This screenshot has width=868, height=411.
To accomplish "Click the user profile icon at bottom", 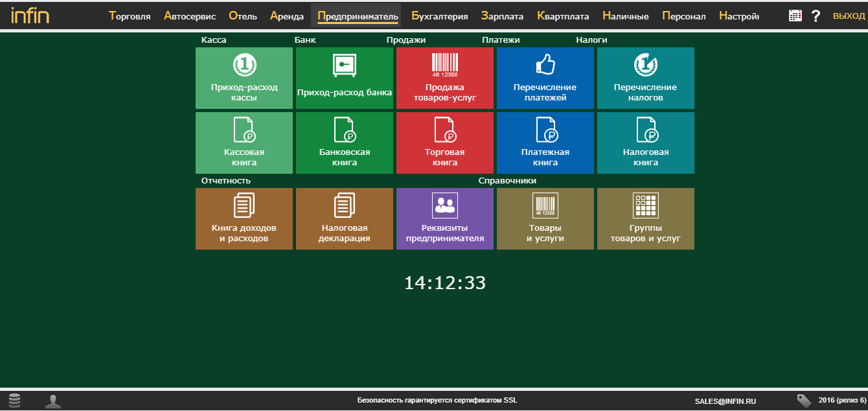I will click(x=53, y=401).
